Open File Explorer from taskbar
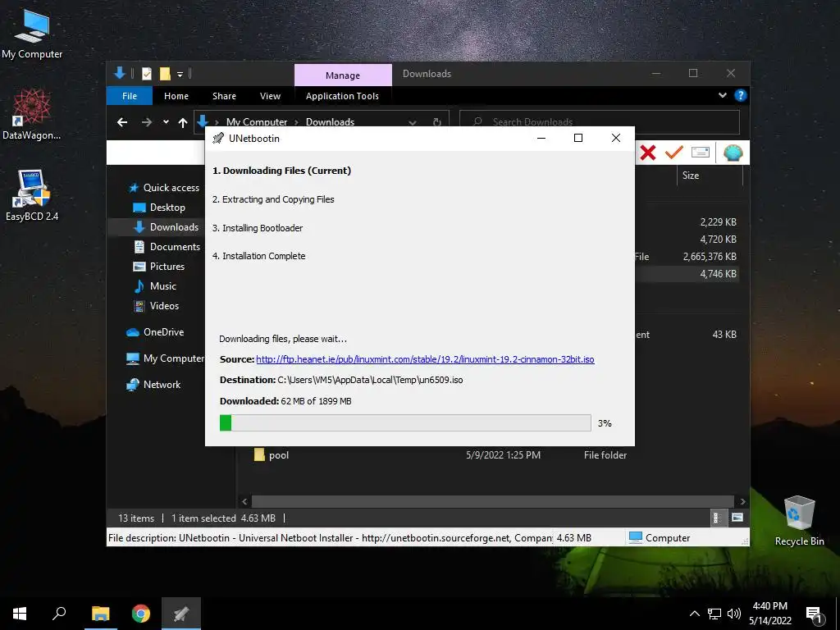 [100, 614]
